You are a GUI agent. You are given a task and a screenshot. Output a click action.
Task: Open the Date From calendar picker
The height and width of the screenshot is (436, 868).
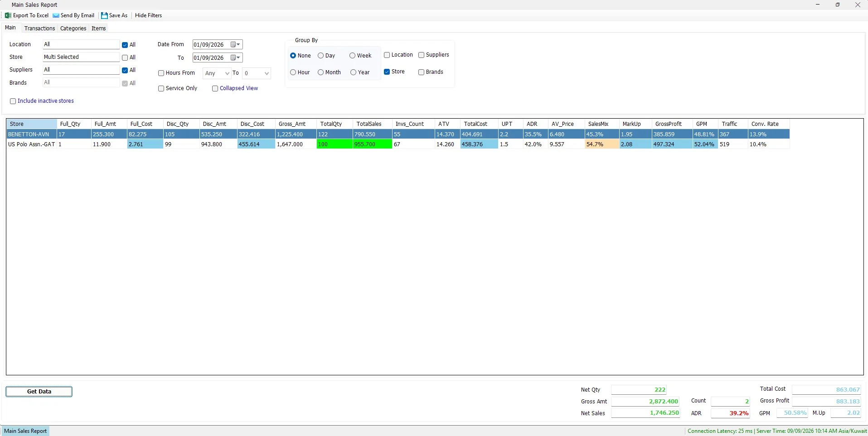pyautogui.click(x=235, y=44)
